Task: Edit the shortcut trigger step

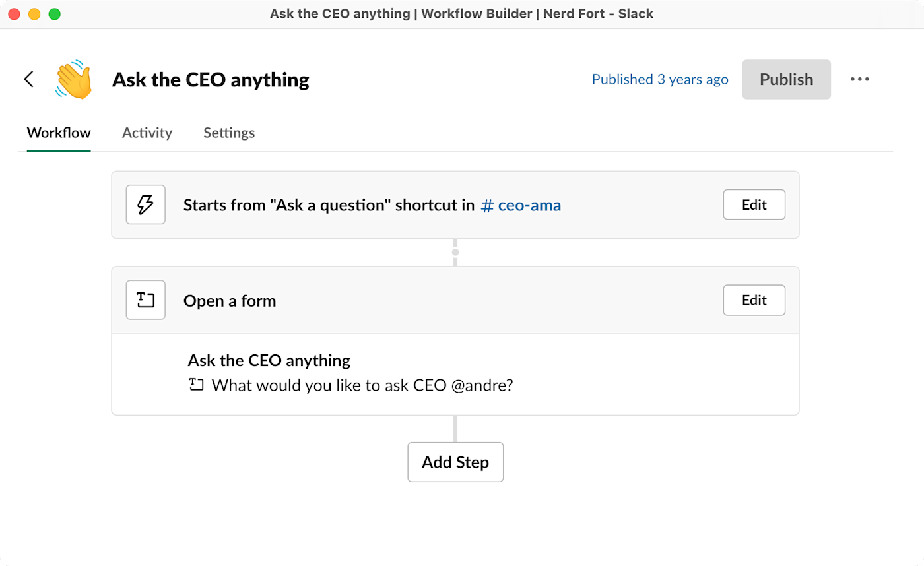Action: (754, 204)
